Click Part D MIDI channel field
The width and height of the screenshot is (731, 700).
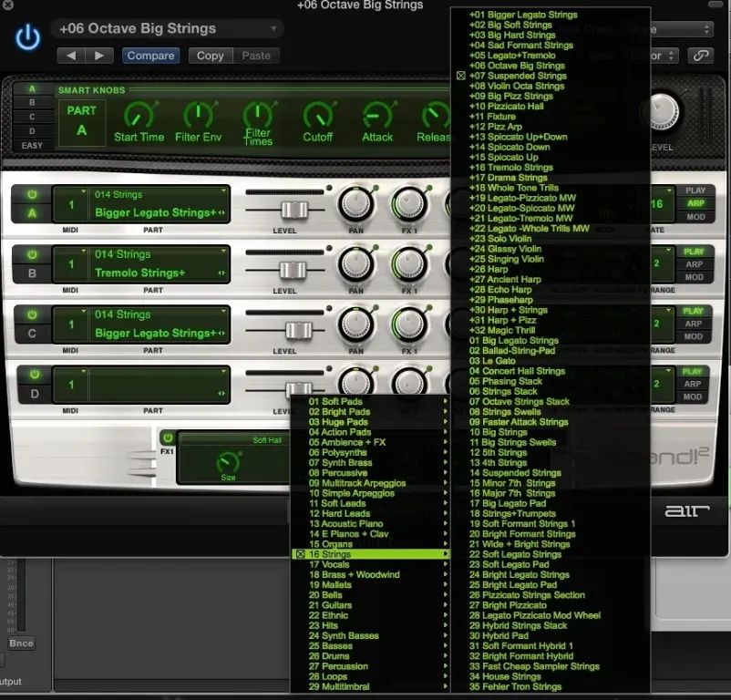pyautogui.click(x=70, y=386)
